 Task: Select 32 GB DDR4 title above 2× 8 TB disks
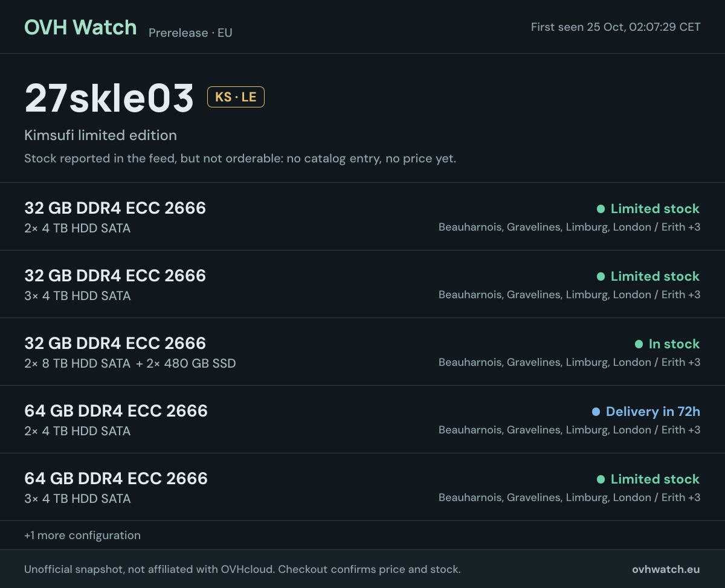115,344
